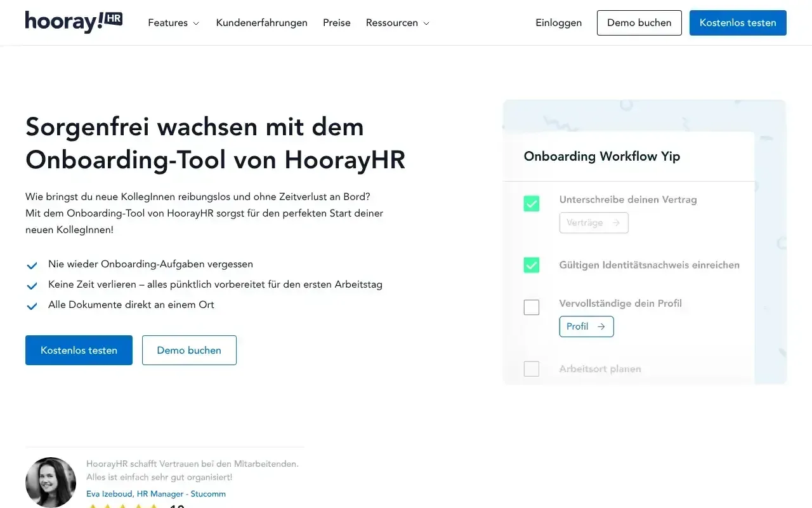The height and width of the screenshot is (508, 812).
Task: Click the blue Kostenlos testen hero button
Action: pos(79,350)
